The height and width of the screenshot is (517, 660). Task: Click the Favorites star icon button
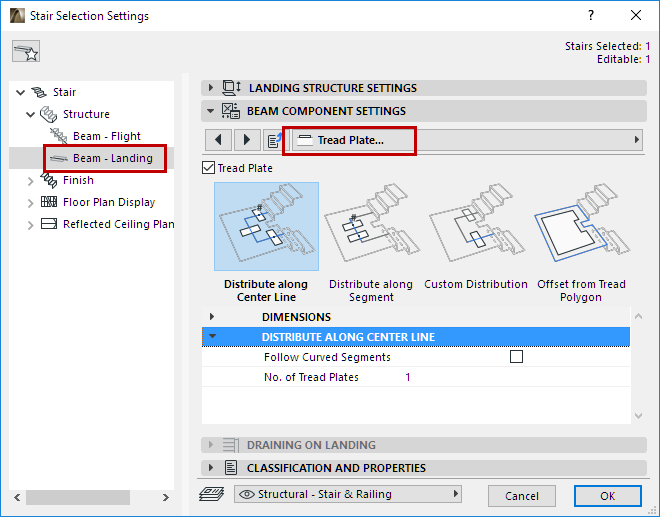click(26, 51)
